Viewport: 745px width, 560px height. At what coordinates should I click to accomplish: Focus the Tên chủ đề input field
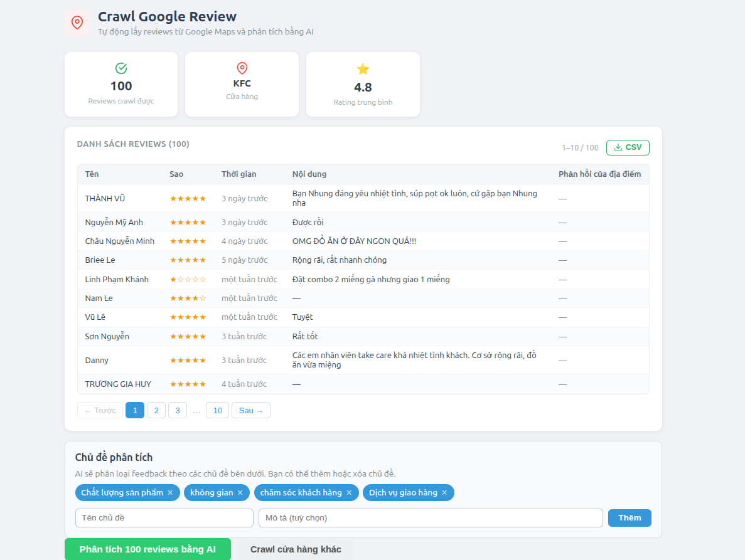pos(164,518)
